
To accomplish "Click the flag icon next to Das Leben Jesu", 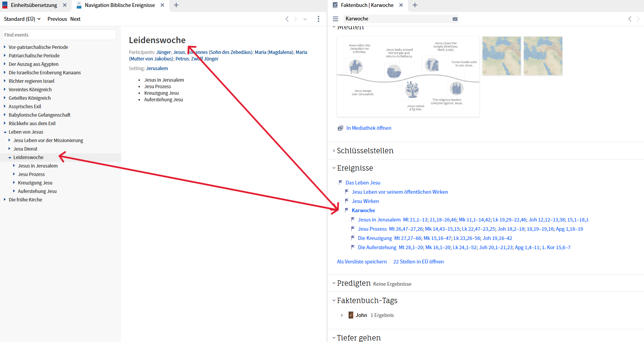I will 341,183.
